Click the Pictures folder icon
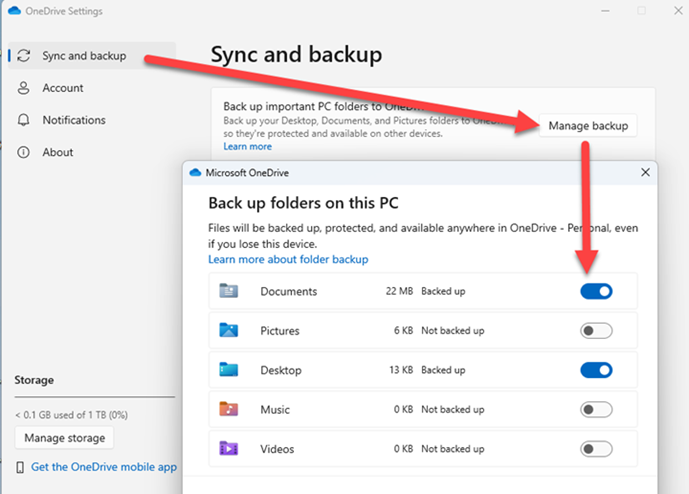The height and width of the screenshot is (494, 689). (228, 331)
